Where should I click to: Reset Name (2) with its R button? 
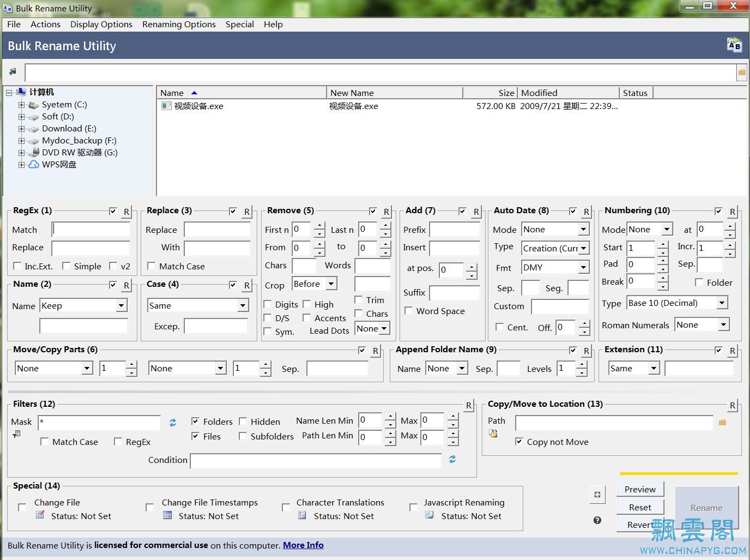tap(126, 286)
